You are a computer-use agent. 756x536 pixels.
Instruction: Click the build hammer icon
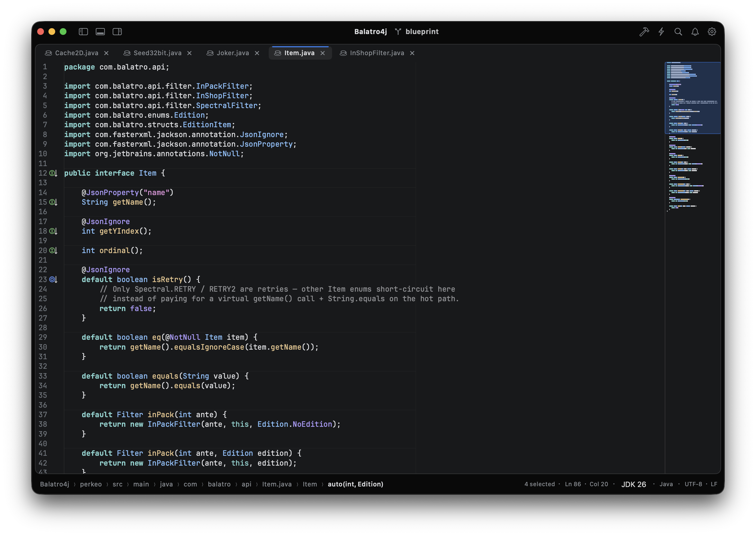[644, 32]
